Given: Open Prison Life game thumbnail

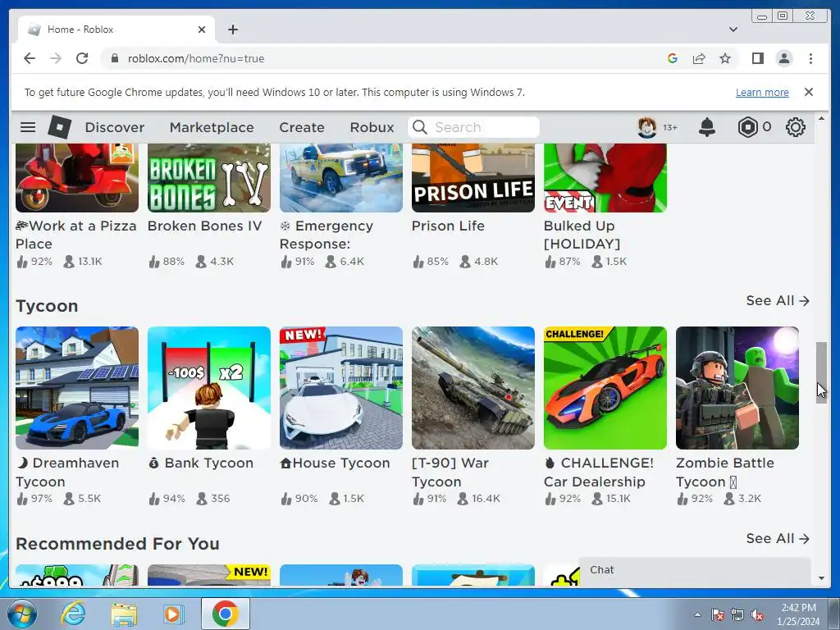Looking at the screenshot, I should 473,178.
